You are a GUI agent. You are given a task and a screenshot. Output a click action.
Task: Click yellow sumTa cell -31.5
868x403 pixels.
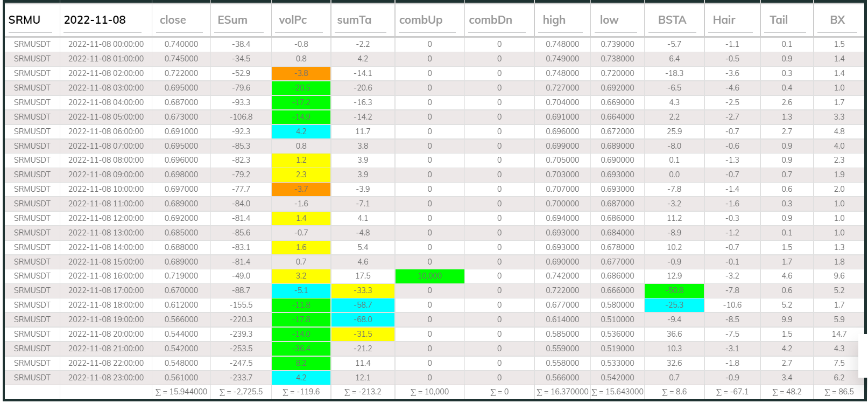pyautogui.click(x=363, y=334)
